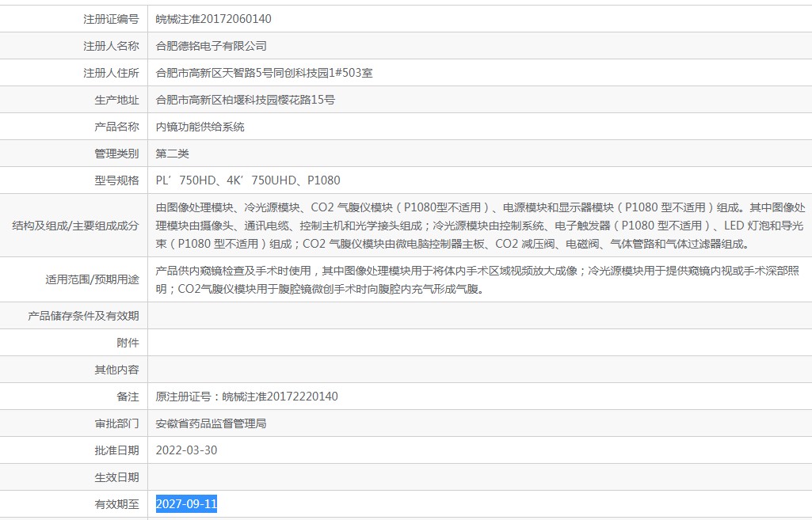
Task: Click the 型号规格 label
Action: pyautogui.click(x=116, y=180)
